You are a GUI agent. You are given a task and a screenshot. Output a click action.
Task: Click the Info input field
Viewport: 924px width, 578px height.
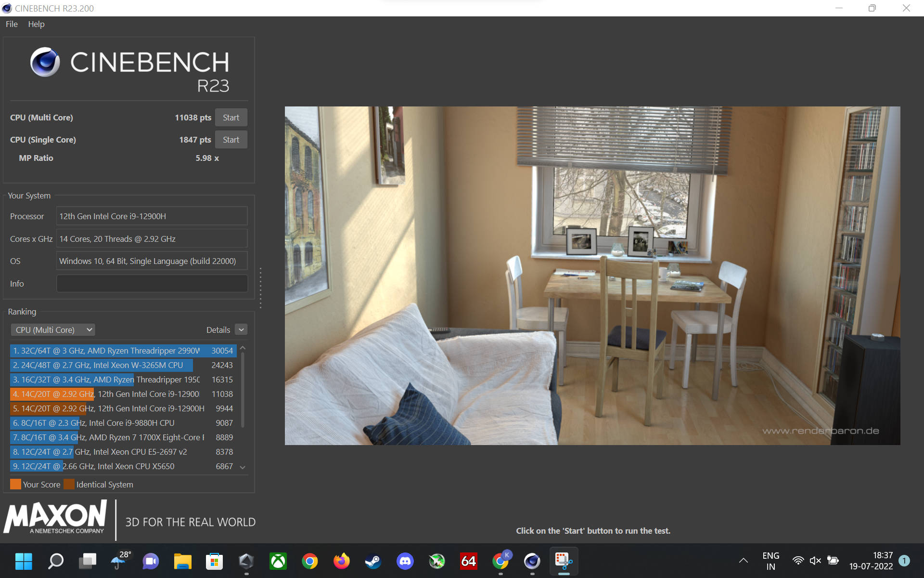(x=152, y=284)
